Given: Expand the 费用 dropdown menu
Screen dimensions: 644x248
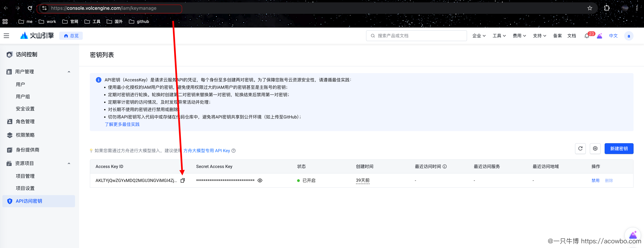Looking at the screenshot, I should coord(519,36).
